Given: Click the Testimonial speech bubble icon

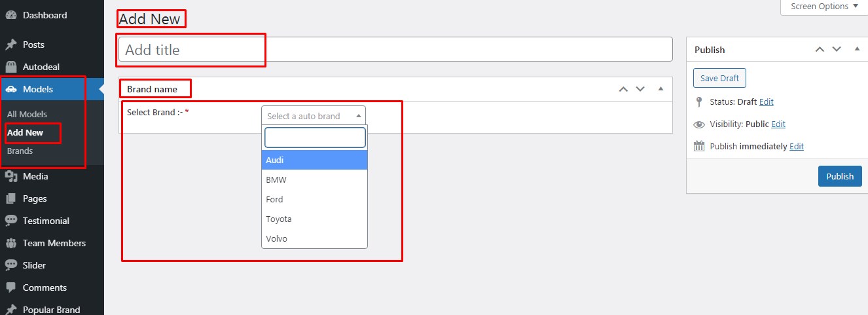Looking at the screenshot, I should click(x=11, y=221).
